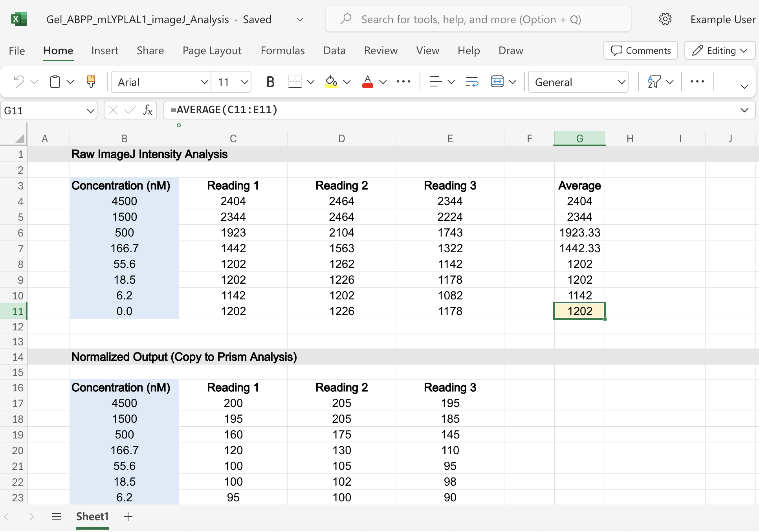
Task: Open the Settings gear icon
Action: (x=665, y=19)
